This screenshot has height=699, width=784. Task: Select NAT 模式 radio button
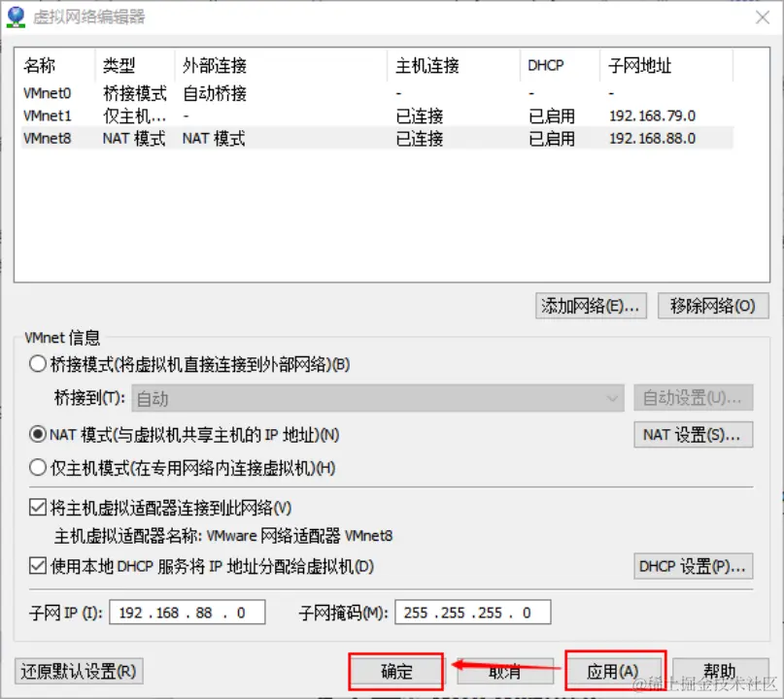(38, 435)
